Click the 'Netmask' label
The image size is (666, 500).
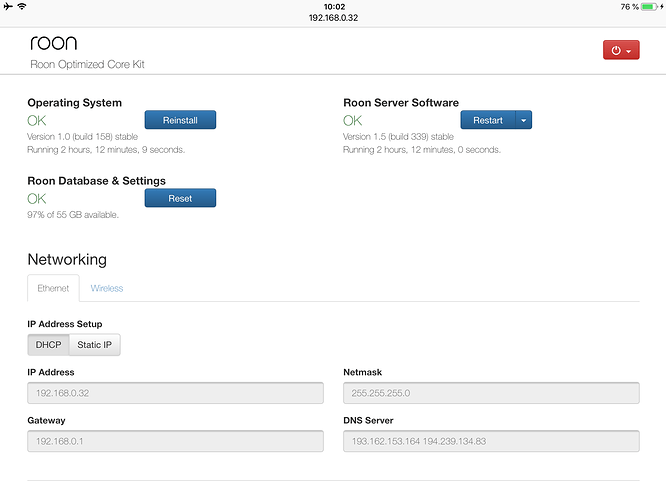(363, 372)
